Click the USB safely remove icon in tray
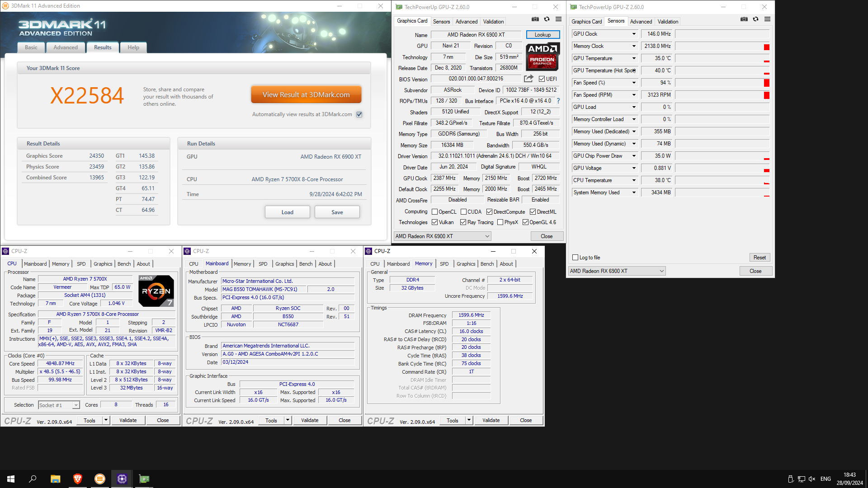Screen dimensions: 868x488 tap(790, 479)
